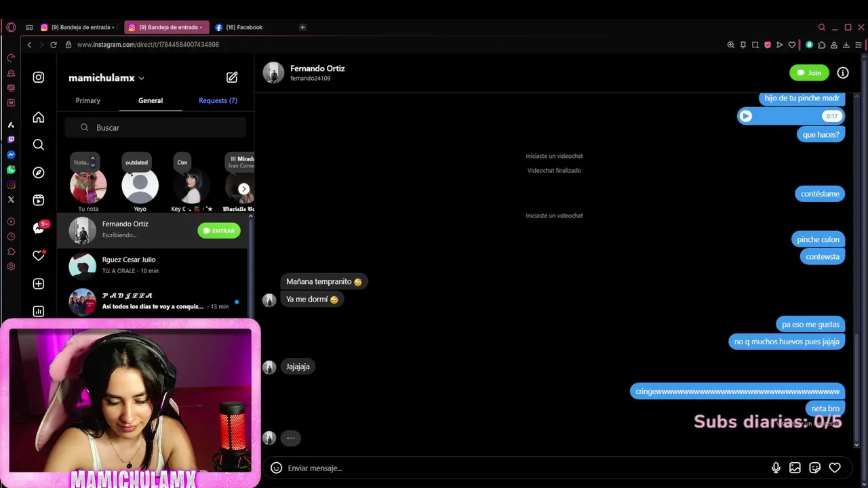Image resolution: width=868 pixels, height=488 pixels.
Task: Open Instagram dashboard chart icon
Action: 39,311
